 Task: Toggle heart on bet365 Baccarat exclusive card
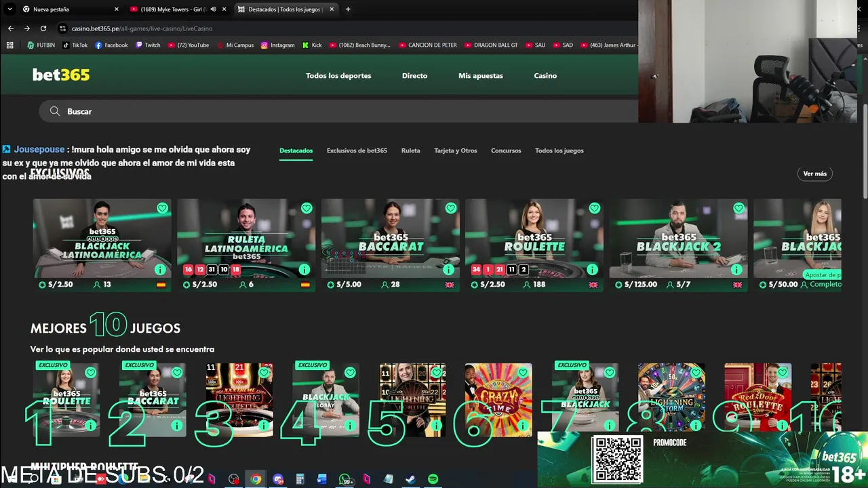point(451,208)
